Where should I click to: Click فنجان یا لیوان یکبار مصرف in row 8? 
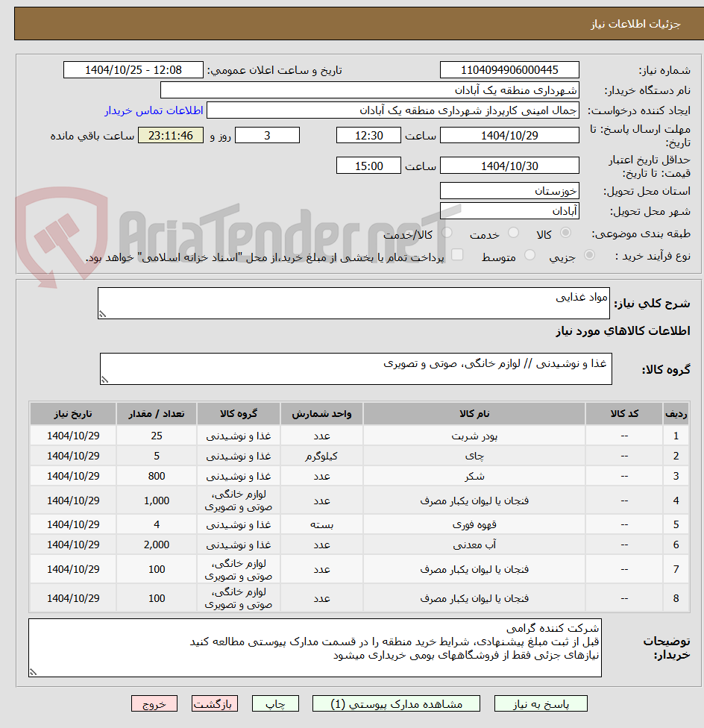point(474,598)
